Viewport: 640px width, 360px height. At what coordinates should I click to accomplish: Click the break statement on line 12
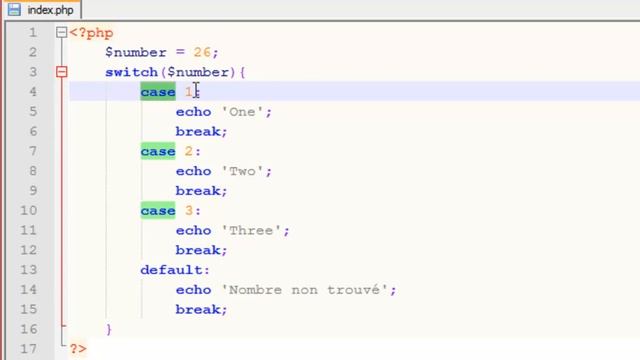click(201, 250)
